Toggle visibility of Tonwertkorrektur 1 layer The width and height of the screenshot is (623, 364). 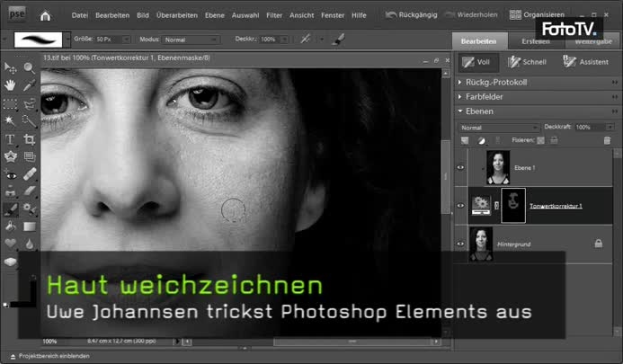tap(460, 206)
